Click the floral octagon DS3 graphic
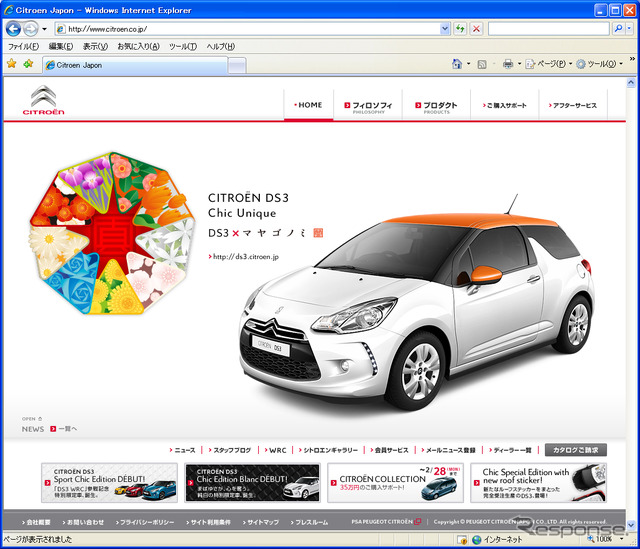 pos(112,233)
